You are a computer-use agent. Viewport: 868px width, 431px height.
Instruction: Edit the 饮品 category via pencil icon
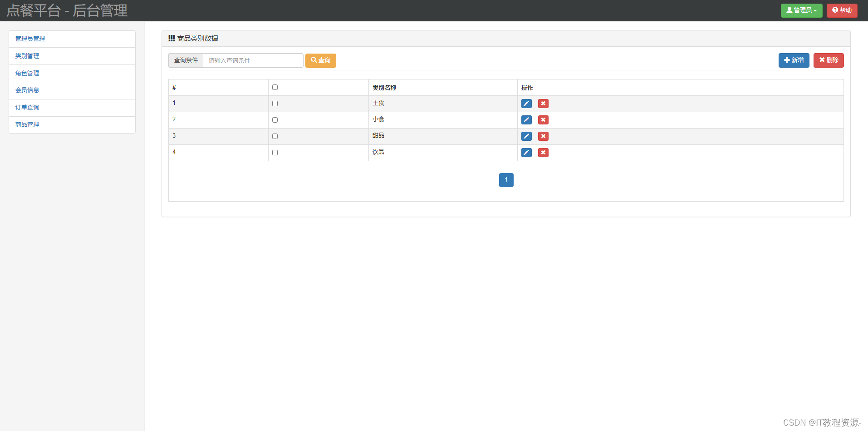(x=526, y=153)
